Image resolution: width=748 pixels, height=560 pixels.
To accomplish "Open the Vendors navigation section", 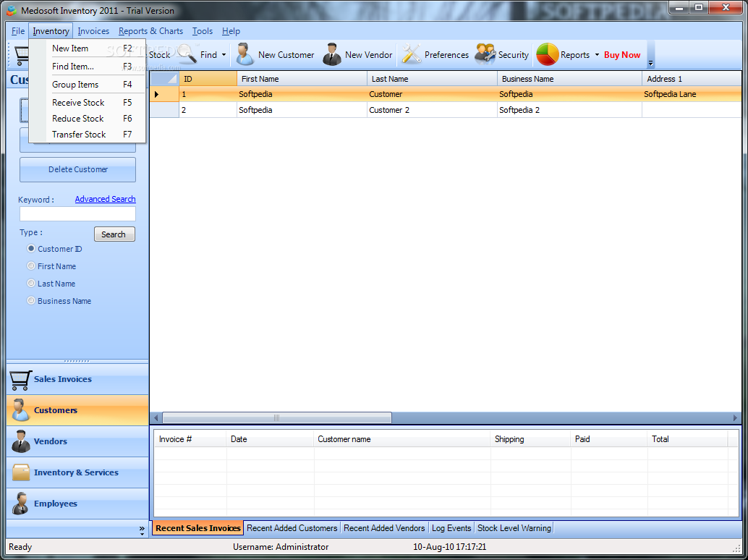I will 77,441.
